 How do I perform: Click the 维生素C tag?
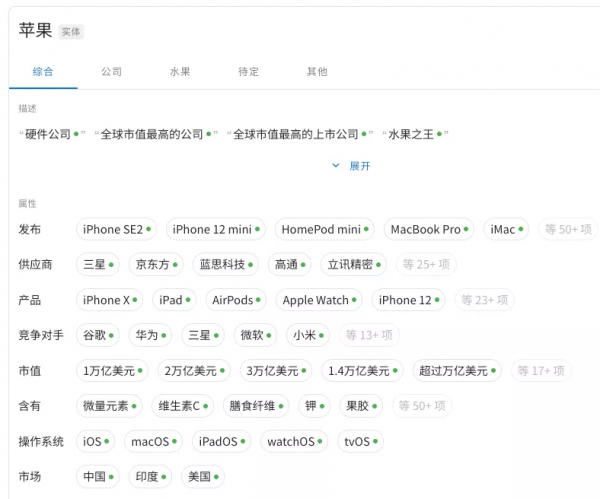[x=183, y=406]
